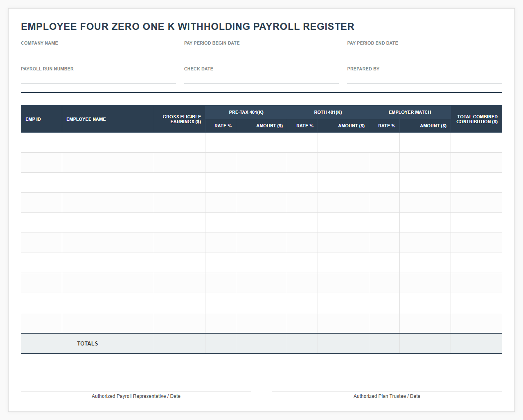
Task: Click the Pay Period Begin Date field
Action: click(x=261, y=53)
